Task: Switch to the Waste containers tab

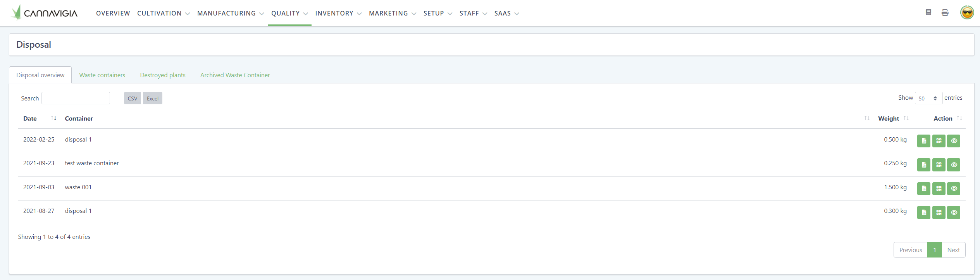Action: point(102,75)
